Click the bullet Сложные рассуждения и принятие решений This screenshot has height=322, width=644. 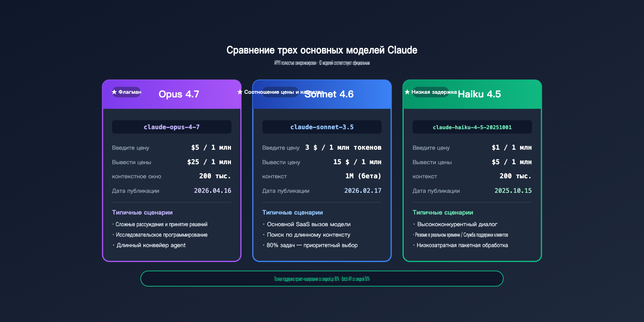(x=160, y=225)
